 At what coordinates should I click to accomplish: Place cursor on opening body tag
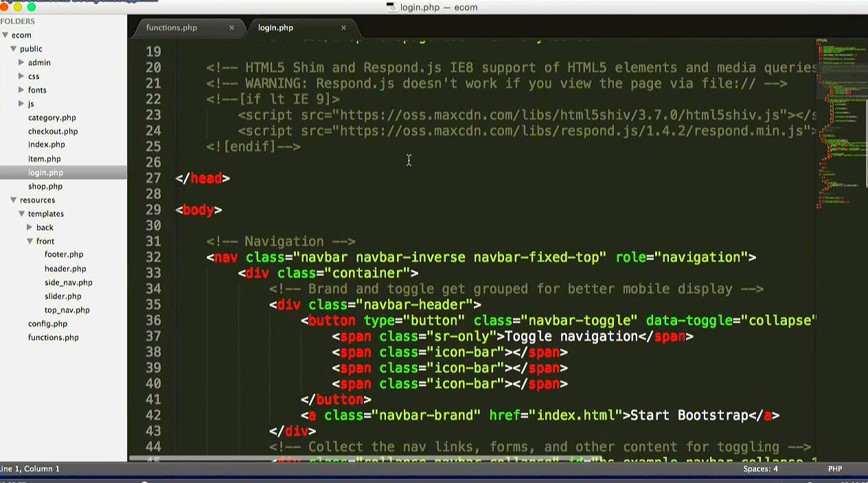(x=198, y=210)
